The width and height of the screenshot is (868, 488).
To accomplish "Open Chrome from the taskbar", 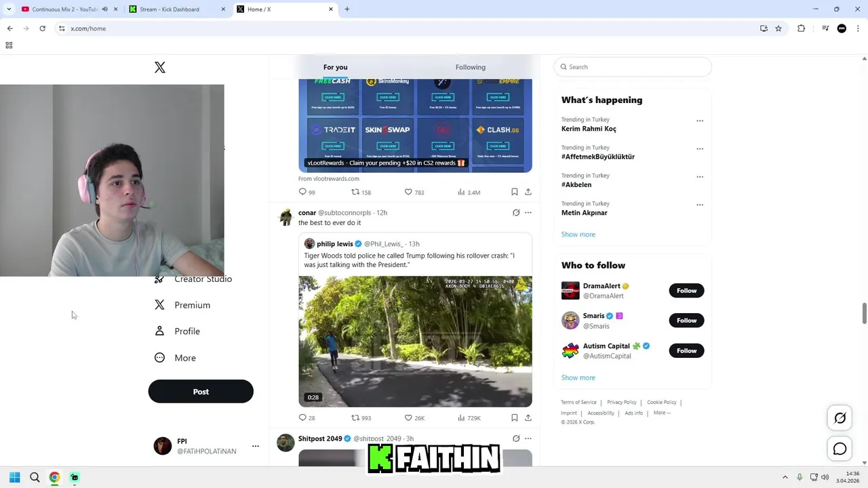I will (54, 477).
